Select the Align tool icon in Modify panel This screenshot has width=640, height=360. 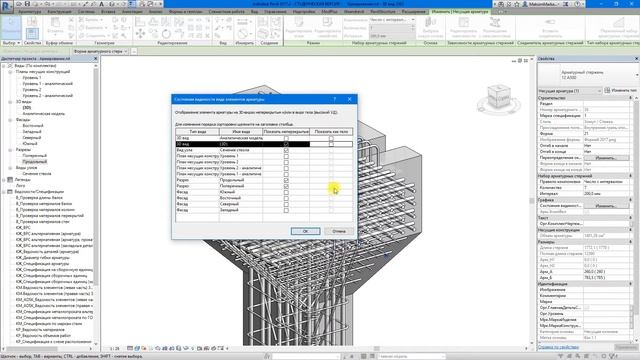[x=140, y=21]
